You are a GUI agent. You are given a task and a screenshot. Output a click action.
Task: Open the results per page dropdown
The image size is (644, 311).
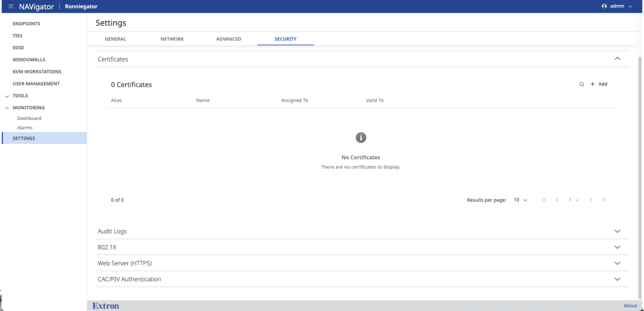coord(520,200)
